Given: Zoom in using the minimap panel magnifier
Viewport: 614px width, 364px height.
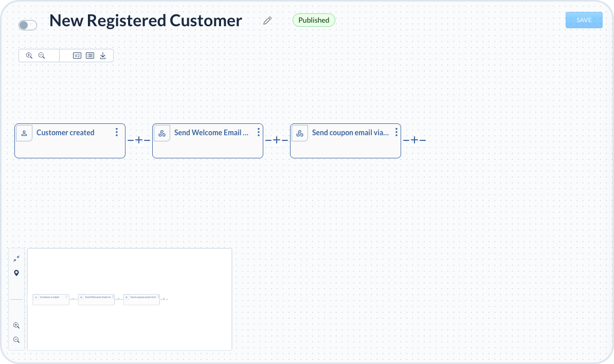Looking at the screenshot, I should tap(16, 325).
